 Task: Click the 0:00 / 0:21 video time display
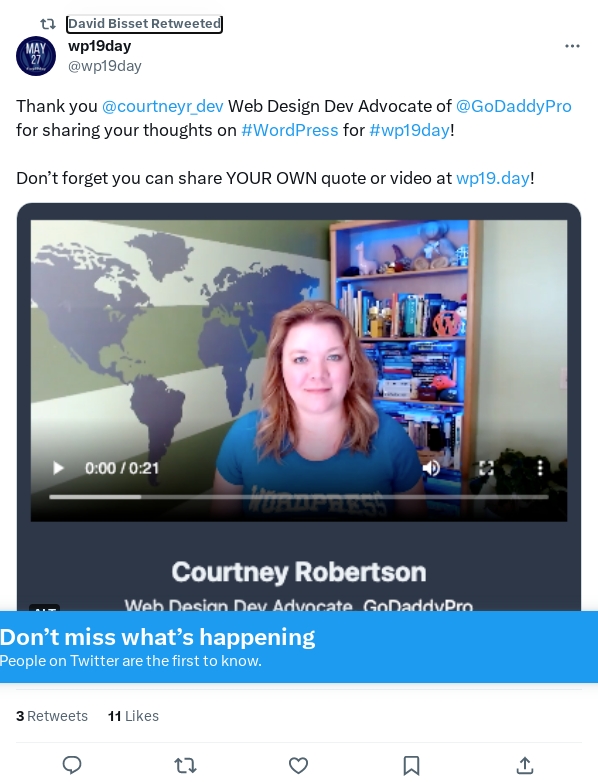[x=122, y=468]
